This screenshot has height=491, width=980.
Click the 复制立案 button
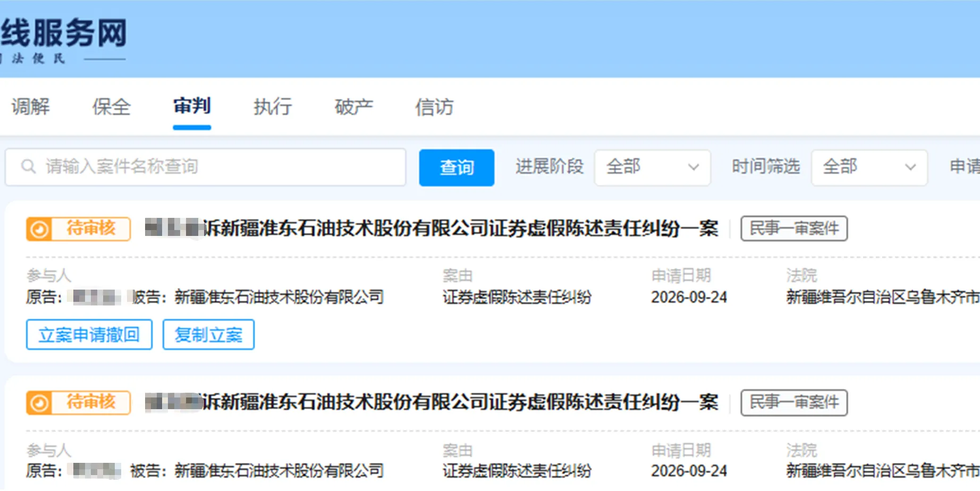[x=208, y=334]
